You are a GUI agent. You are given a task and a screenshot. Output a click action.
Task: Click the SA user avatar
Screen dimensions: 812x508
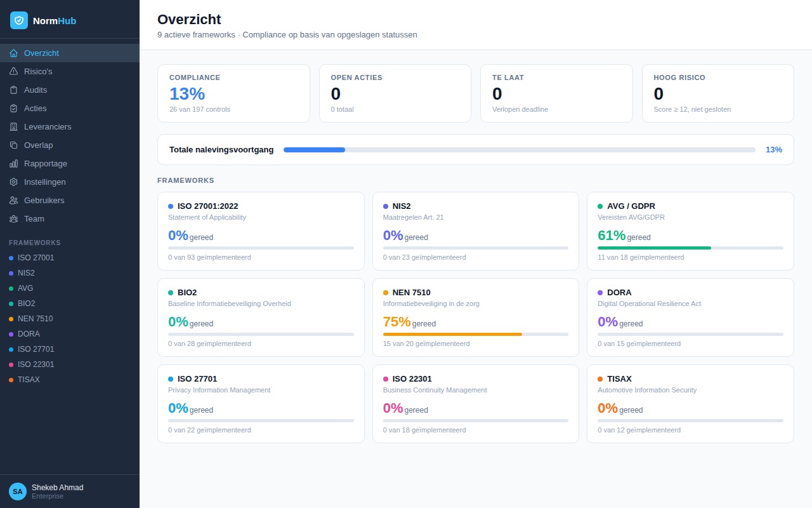pyautogui.click(x=18, y=491)
